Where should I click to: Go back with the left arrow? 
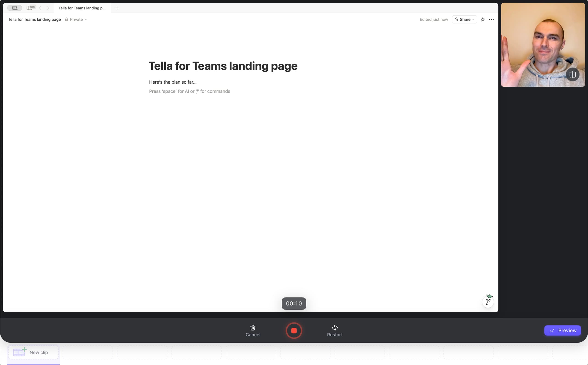point(40,8)
